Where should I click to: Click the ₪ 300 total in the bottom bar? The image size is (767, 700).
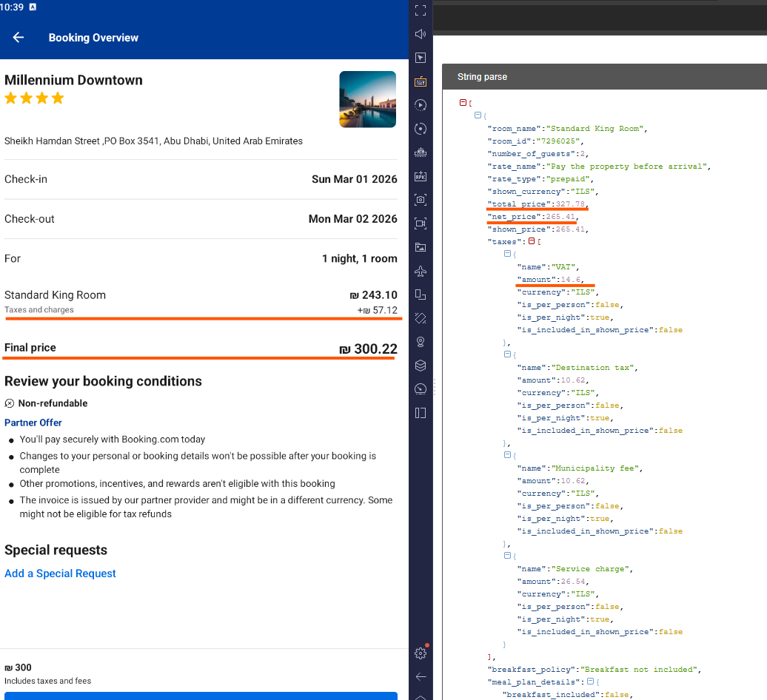18,667
